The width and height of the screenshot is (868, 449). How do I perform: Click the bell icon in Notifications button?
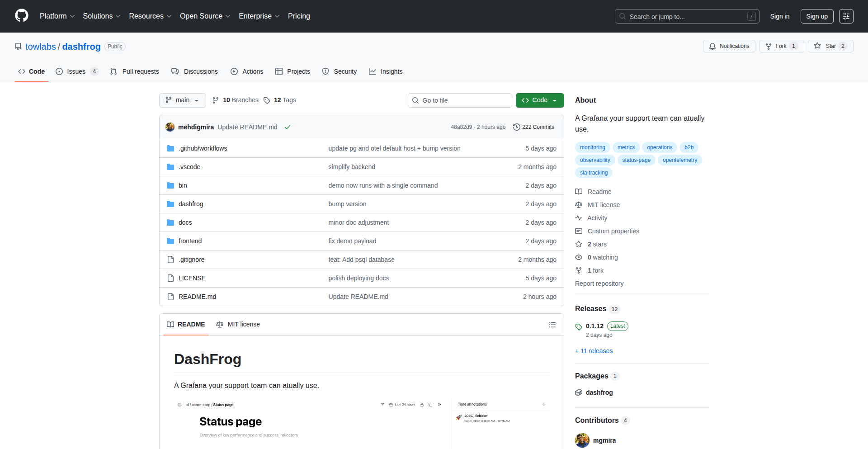[x=712, y=46]
